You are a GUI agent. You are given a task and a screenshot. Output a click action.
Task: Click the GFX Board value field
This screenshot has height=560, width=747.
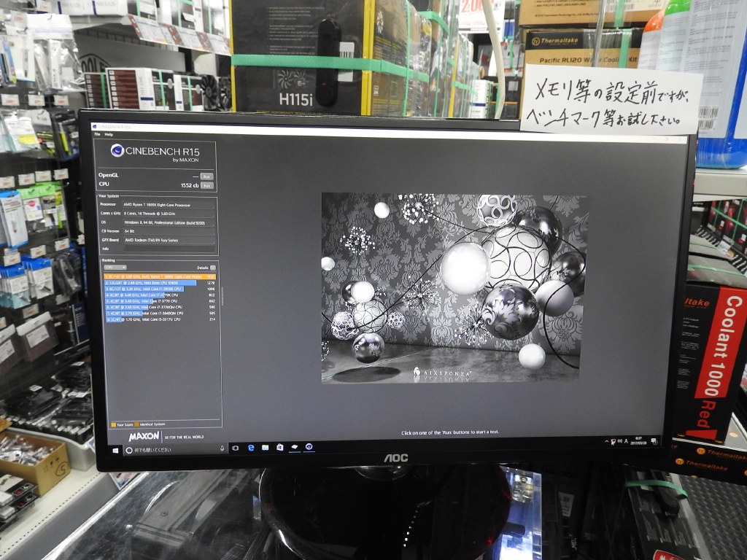click(169, 240)
